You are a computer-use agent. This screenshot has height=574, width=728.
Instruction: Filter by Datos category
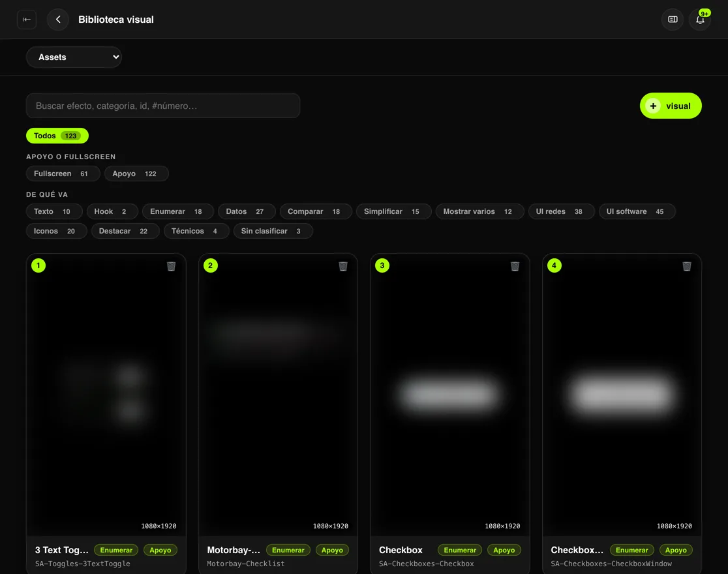[x=247, y=211]
